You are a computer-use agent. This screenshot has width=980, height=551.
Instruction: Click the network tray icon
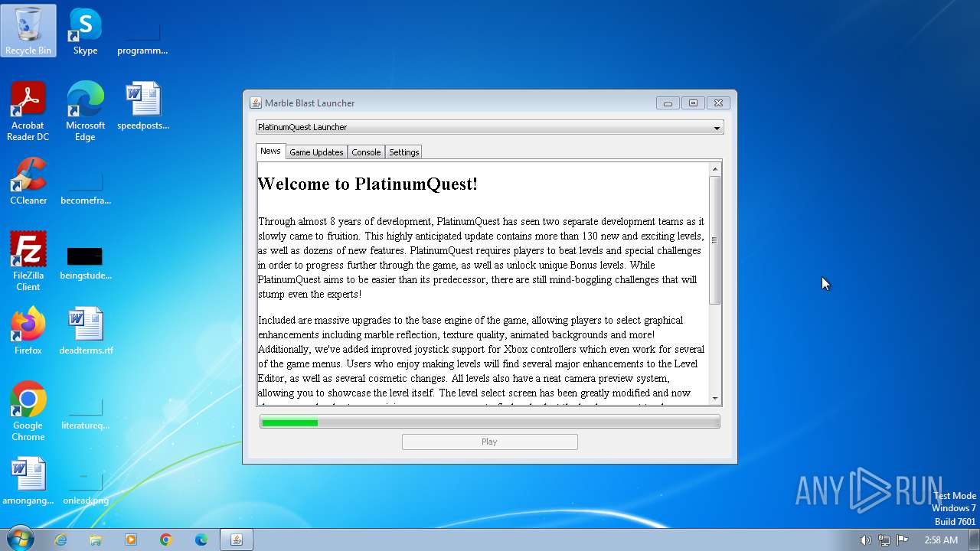click(884, 540)
